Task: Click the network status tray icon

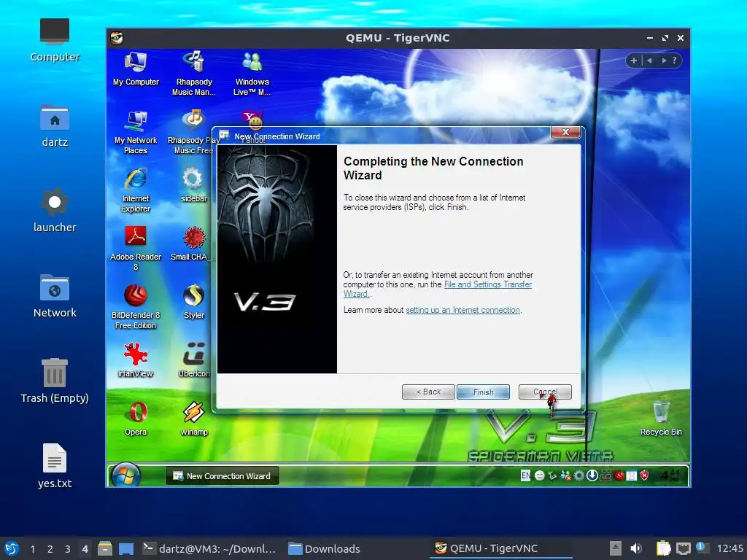Action: click(x=683, y=548)
